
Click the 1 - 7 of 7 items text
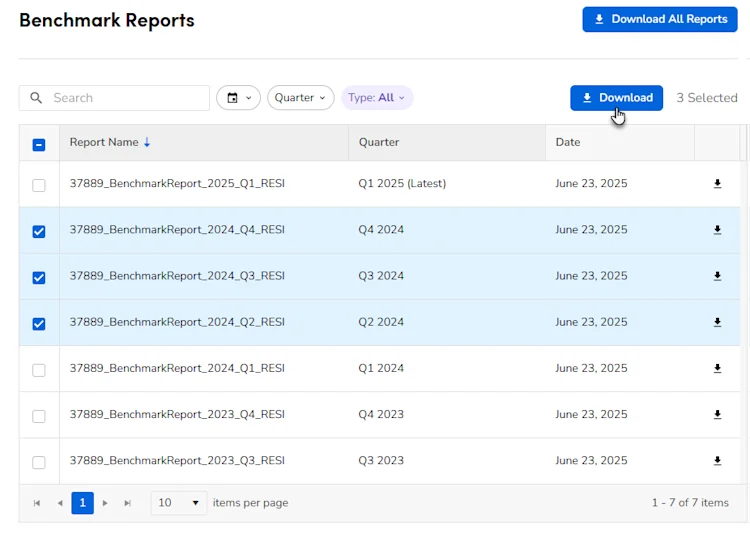(x=690, y=503)
